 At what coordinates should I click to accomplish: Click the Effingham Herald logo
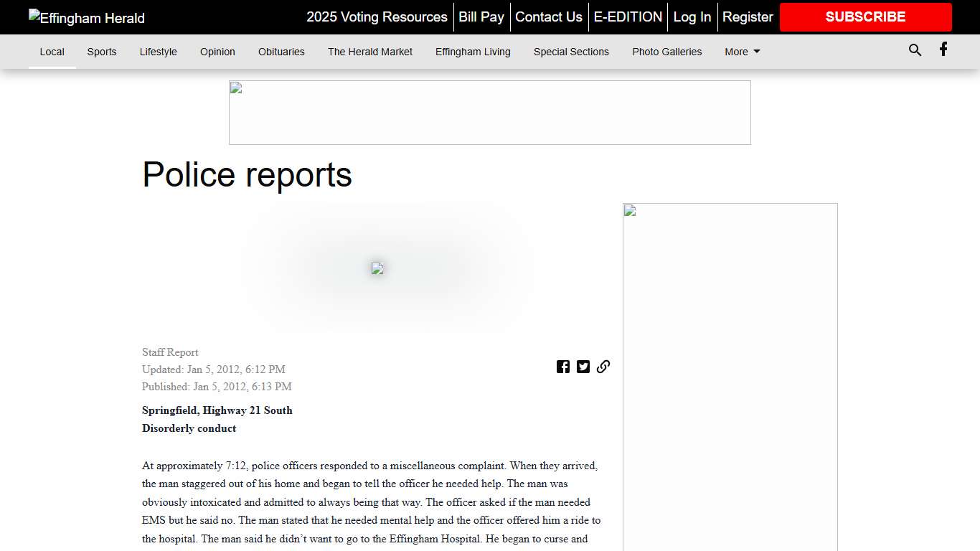87,18
